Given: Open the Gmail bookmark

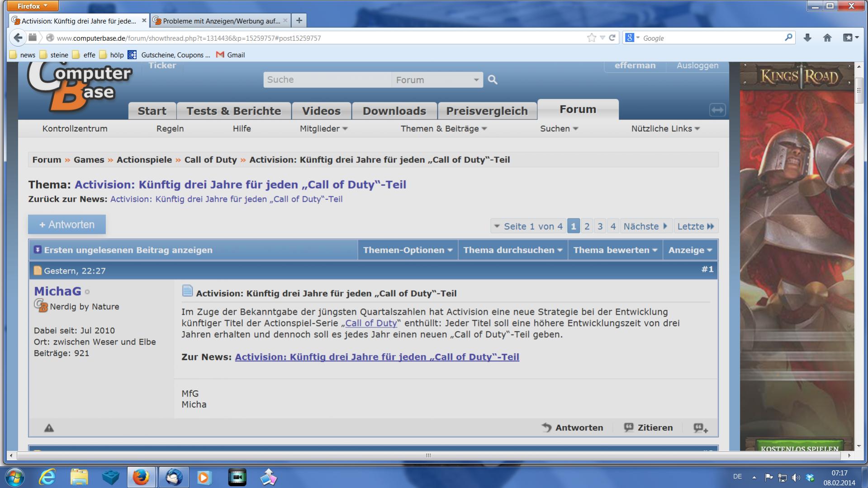Looking at the screenshot, I should tap(230, 55).
